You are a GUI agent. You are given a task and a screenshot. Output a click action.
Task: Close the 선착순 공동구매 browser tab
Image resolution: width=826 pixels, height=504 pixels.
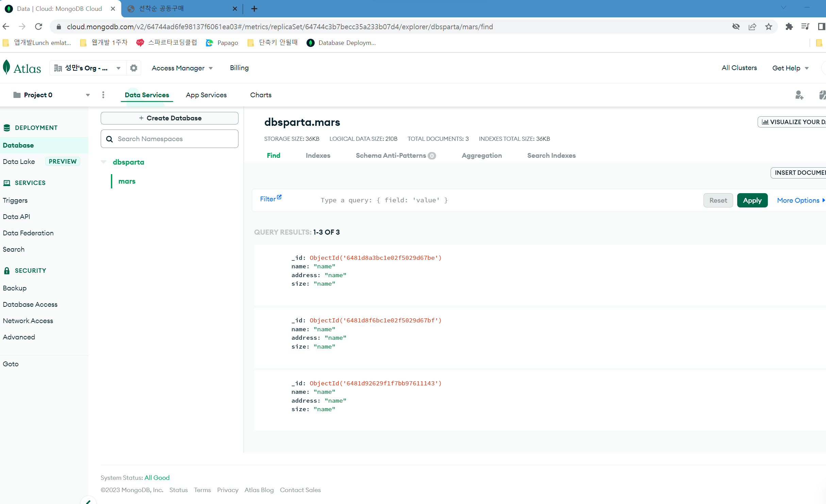235,9
